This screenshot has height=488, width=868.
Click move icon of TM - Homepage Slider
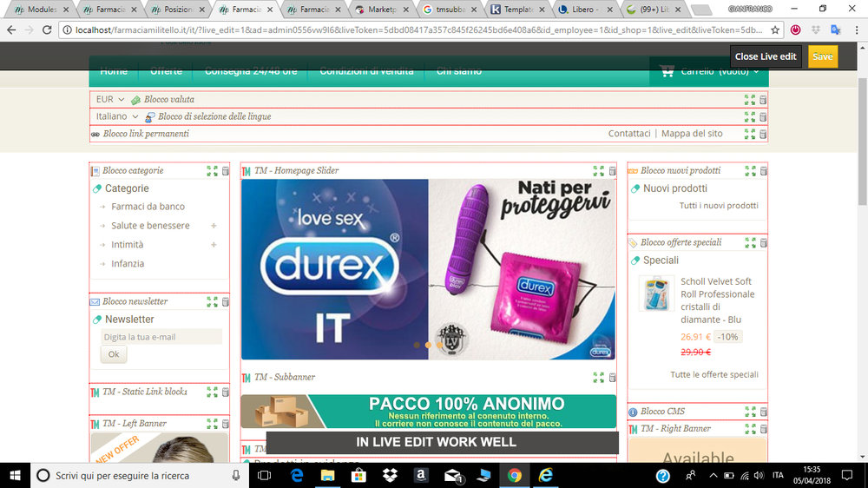(x=598, y=171)
